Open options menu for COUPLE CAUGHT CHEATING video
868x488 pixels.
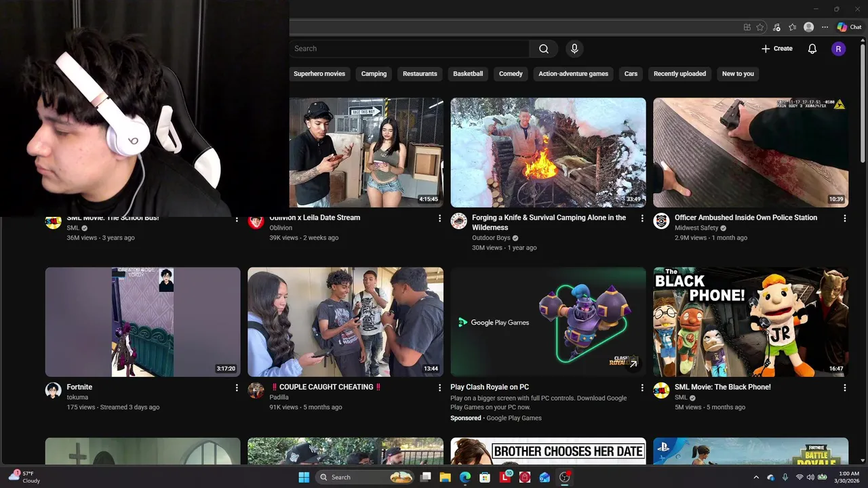(439, 388)
